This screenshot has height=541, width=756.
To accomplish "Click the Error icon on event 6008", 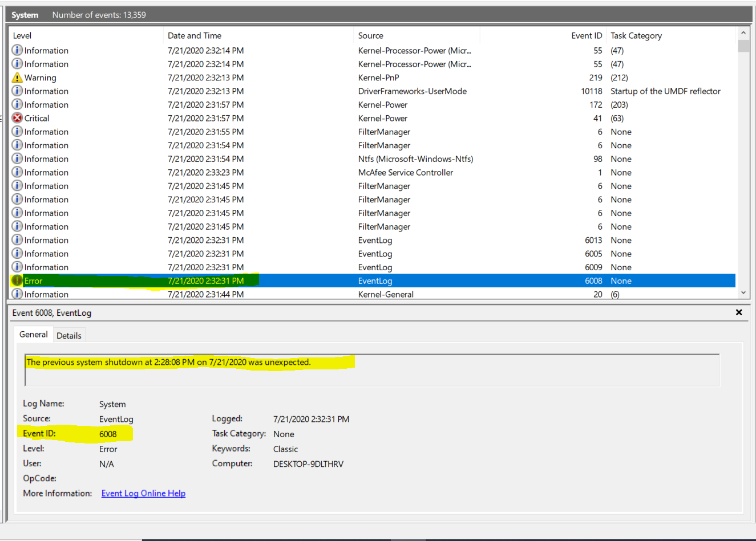I will coord(17,280).
